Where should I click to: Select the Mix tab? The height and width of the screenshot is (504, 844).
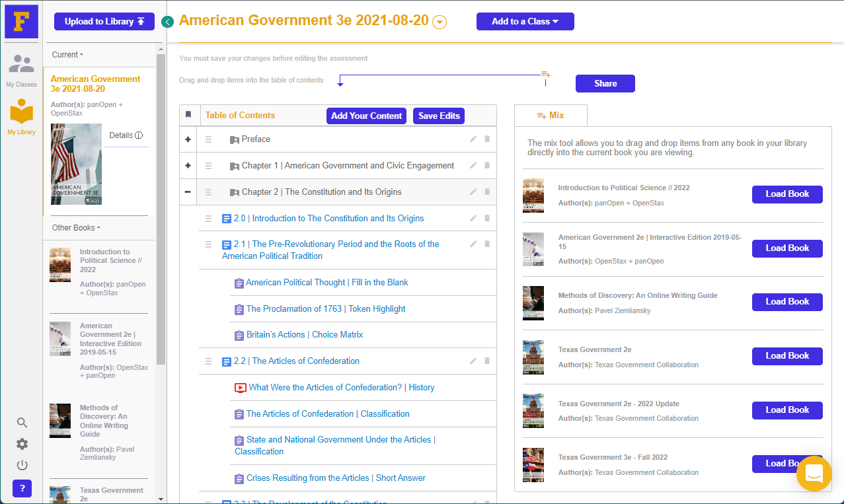point(551,116)
